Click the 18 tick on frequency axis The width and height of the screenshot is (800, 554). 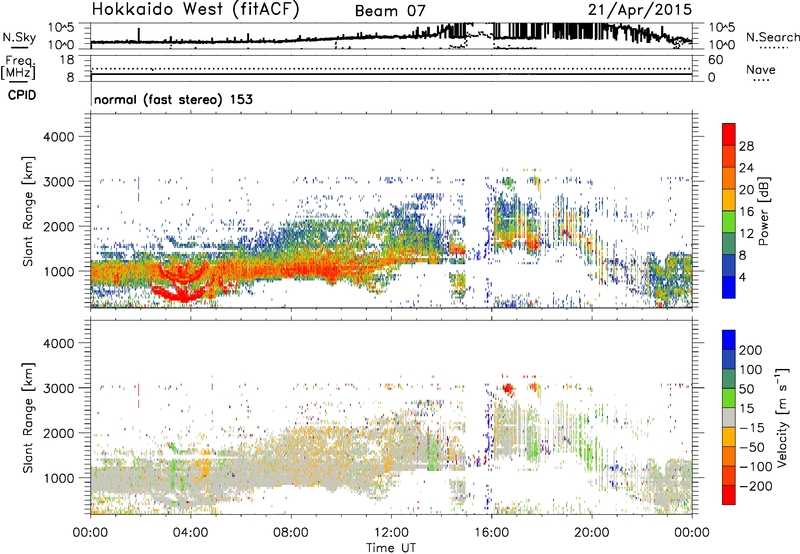67,60
